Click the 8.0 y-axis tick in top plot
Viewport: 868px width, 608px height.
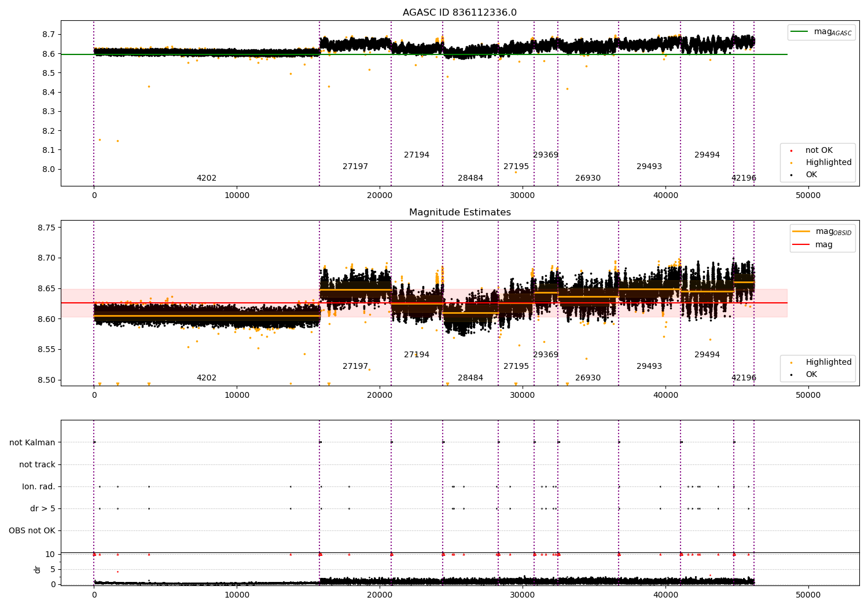pyautogui.click(x=49, y=170)
